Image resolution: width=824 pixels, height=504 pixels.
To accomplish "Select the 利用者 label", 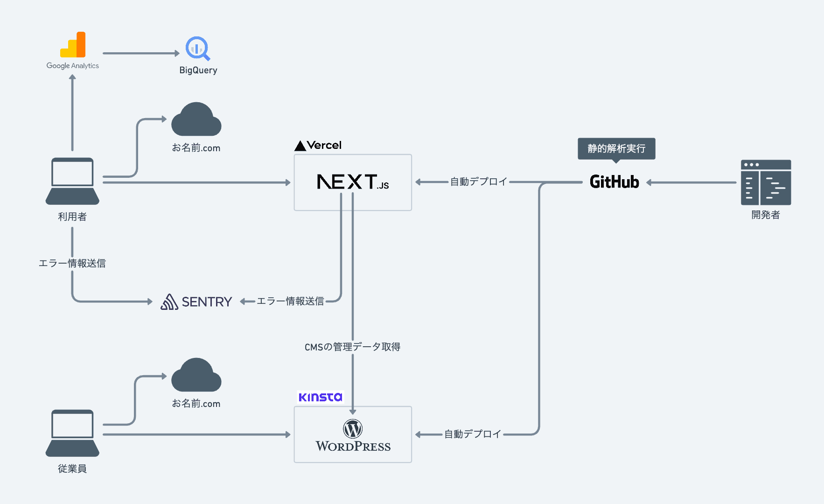I will tap(72, 217).
